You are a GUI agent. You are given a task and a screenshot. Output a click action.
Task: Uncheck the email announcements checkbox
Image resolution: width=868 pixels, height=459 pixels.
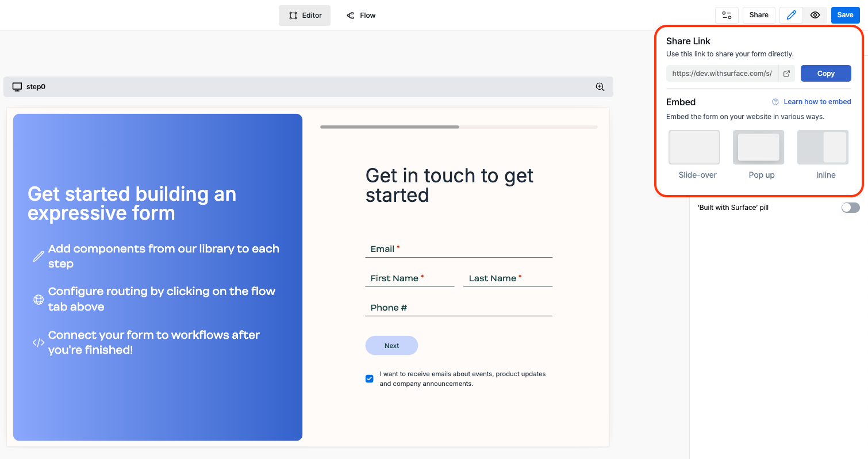(369, 378)
